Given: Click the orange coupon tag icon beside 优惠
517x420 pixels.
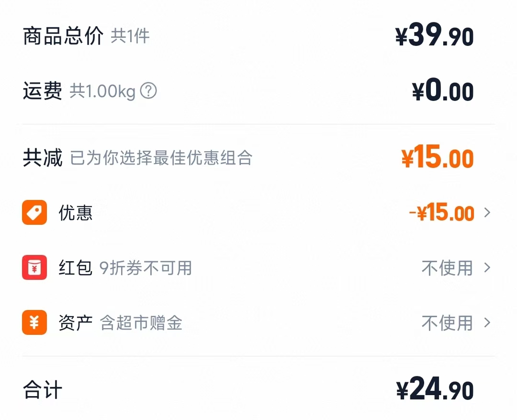Looking at the screenshot, I should (34, 212).
